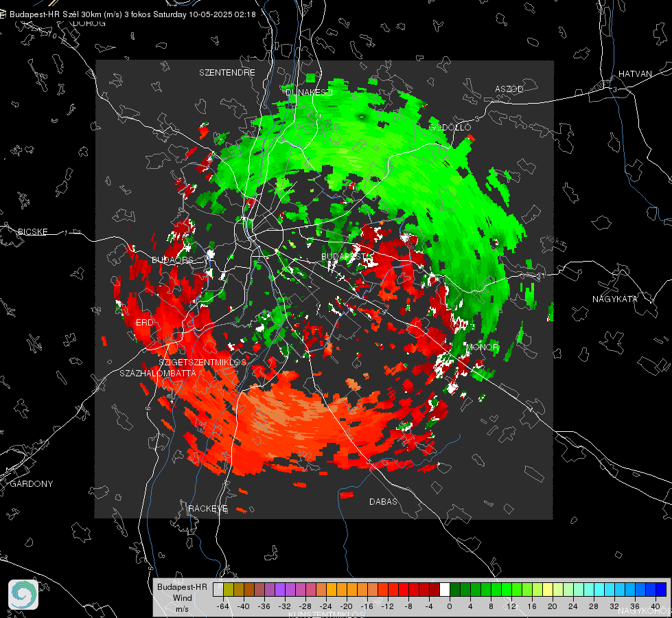Click the -64 legend scale value
The height and width of the screenshot is (618, 672).
pyautogui.click(x=223, y=606)
